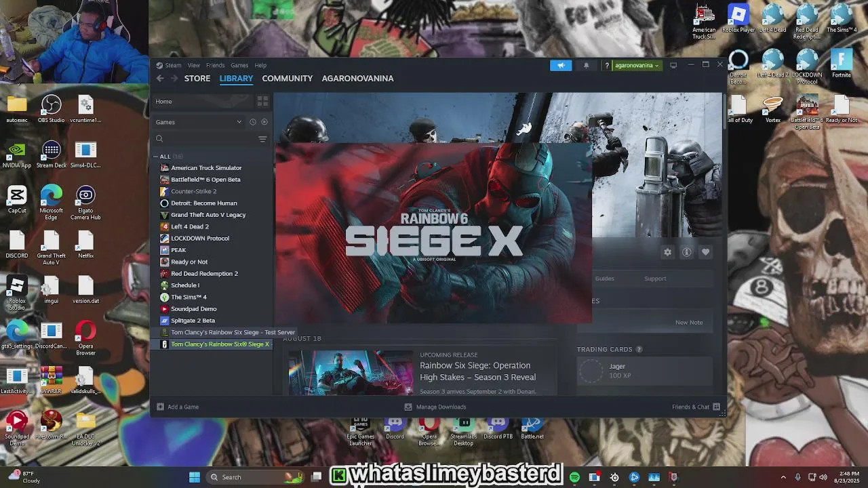Open Stream Deck desktop shortcut
The height and width of the screenshot is (488, 868).
(x=52, y=155)
